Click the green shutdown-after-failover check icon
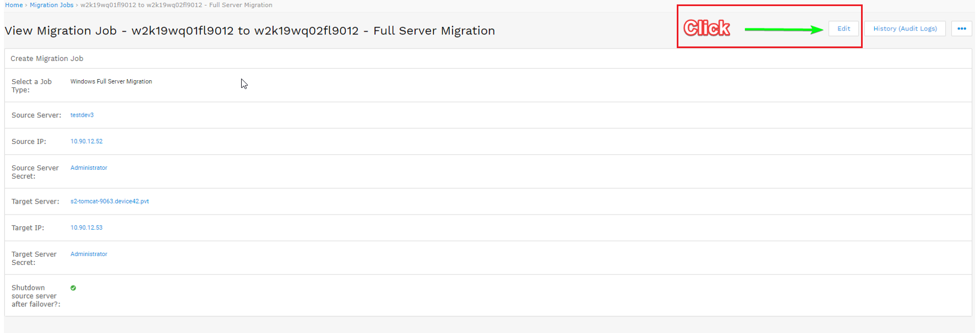 [x=73, y=288]
